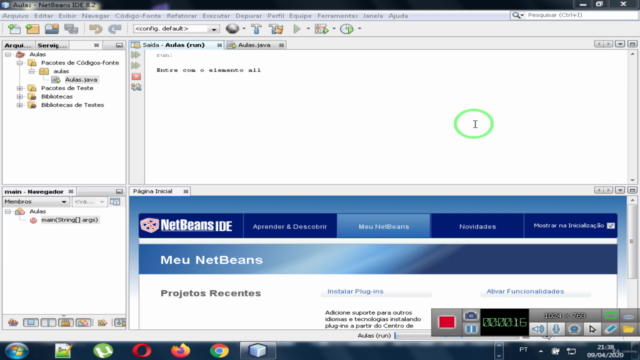Toggle recorder webcam button
Screen dimensions: 640x360
point(574,329)
